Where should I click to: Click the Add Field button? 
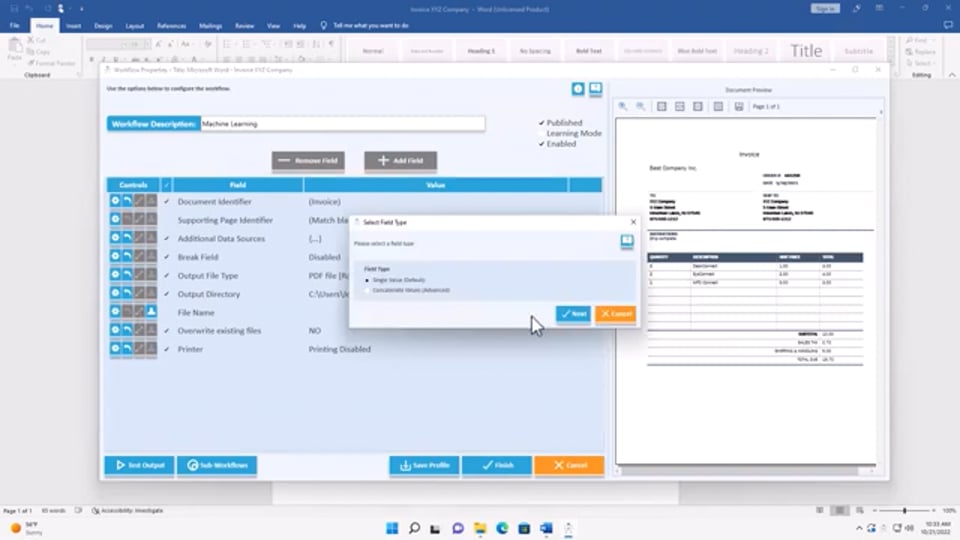tap(400, 160)
